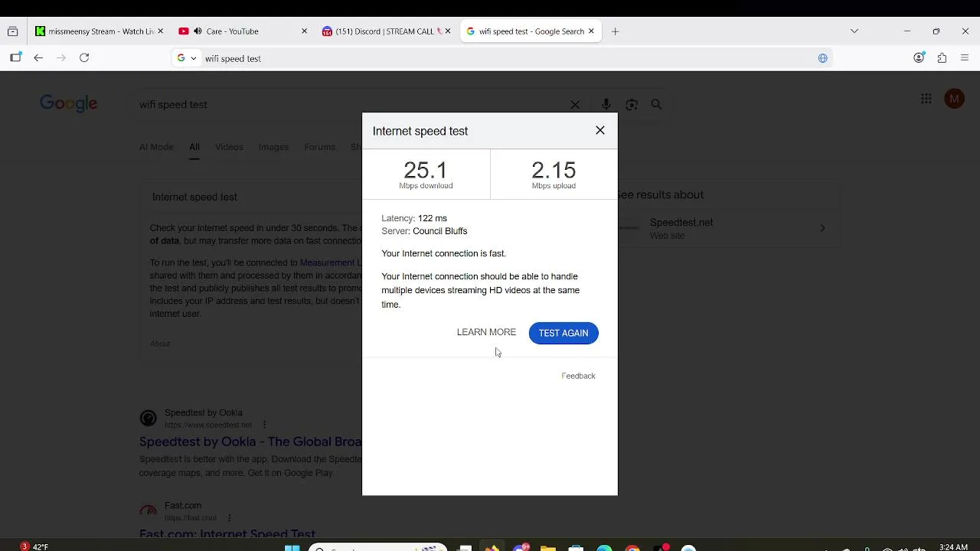Screen dimensions: 980x551
Task: Click the Google search box text
Action: click(x=173, y=105)
